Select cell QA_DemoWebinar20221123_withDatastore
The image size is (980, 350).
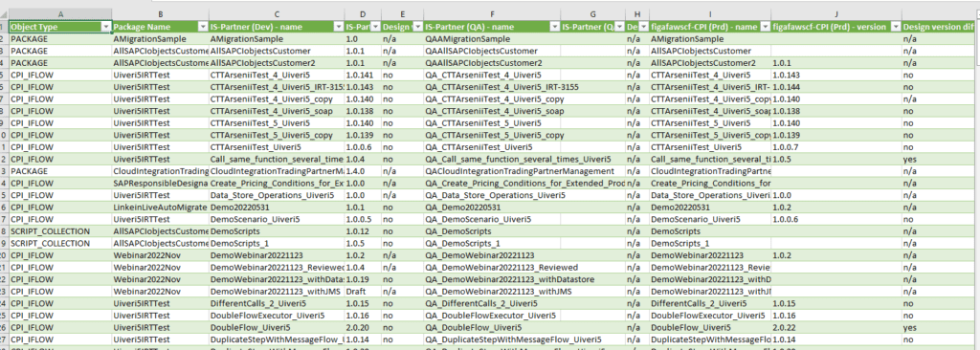(492, 279)
